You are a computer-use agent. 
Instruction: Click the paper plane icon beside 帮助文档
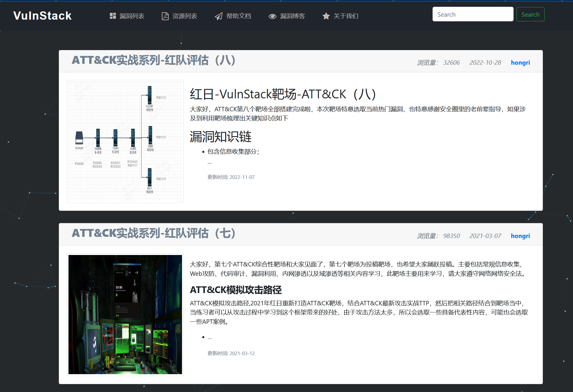coord(219,16)
